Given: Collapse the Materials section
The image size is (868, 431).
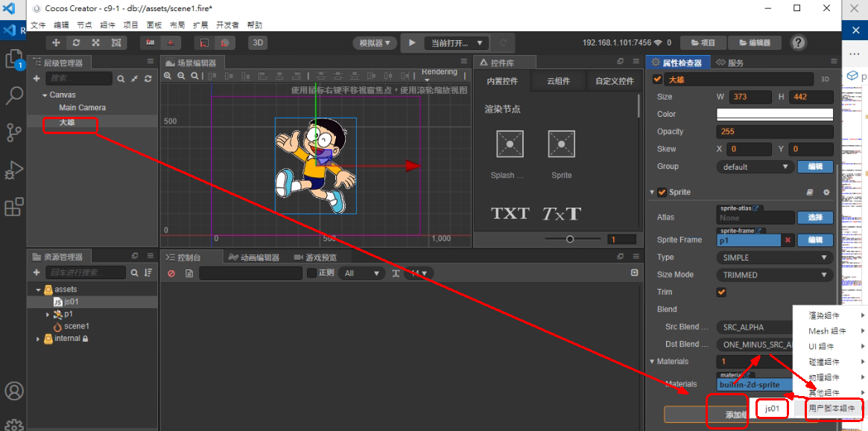Looking at the screenshot, I should 652,361.
